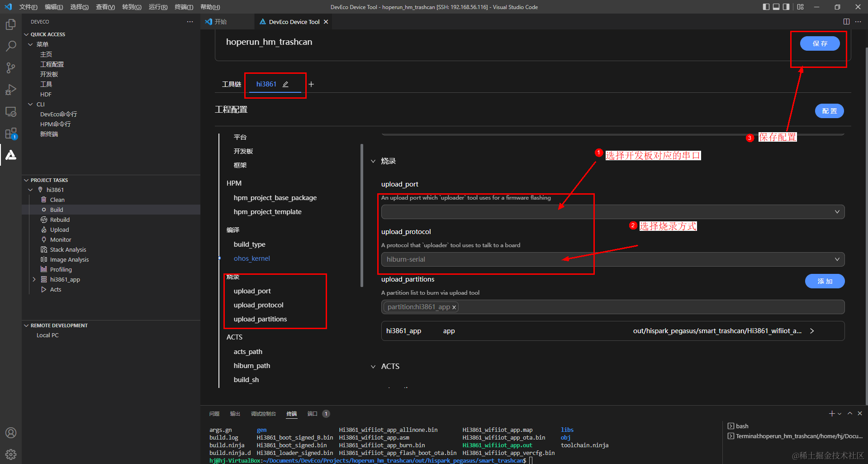Open the upload_protocol hiburn-serial dropdown
This screenshot has width=868, height=464.
[x=613, y=259]
